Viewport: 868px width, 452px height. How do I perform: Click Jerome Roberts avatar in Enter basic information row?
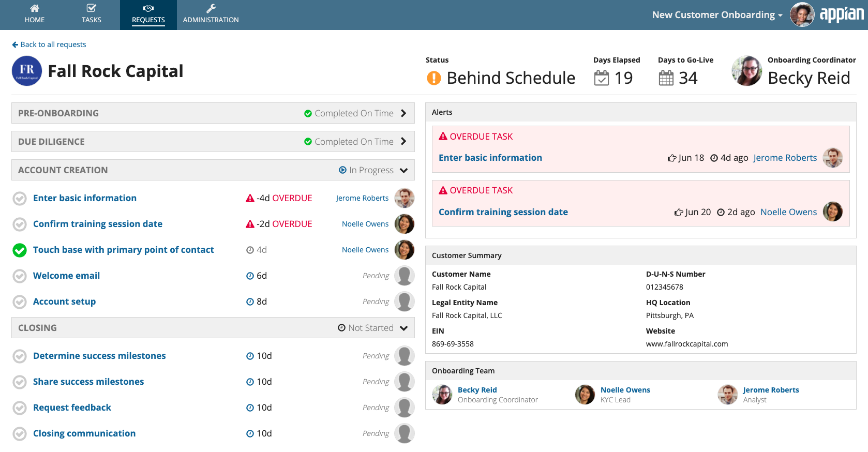[x=405, y=198]
